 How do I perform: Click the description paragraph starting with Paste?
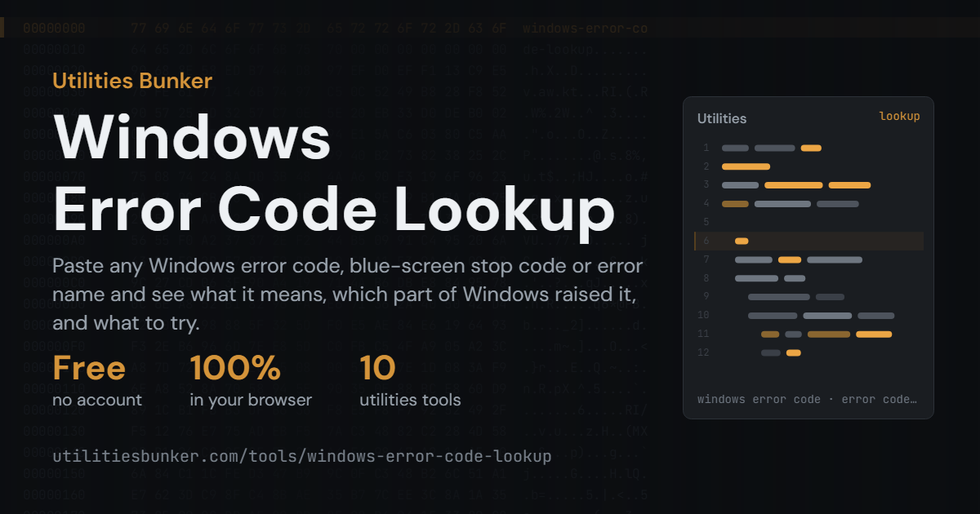click(348, 295)
